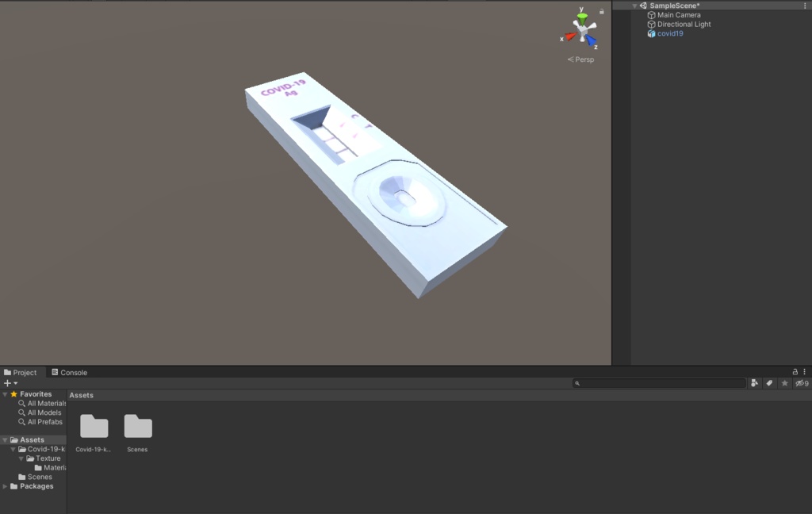Open the SampleScene options kebab menu
The width and height of the screenshot is (812, 514).
coord(805,6)
